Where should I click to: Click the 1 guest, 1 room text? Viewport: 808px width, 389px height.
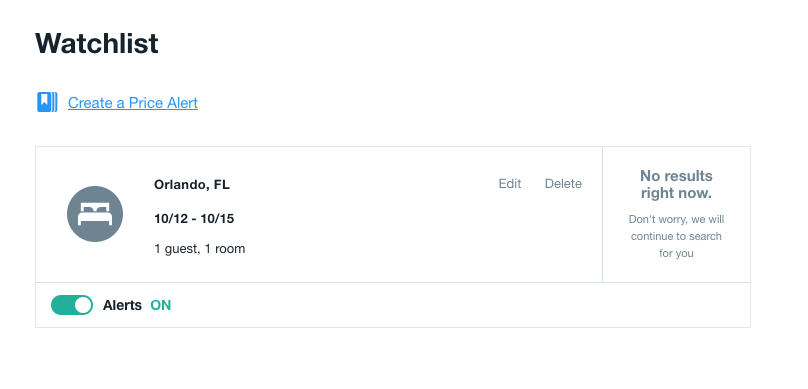click(199, 249)
